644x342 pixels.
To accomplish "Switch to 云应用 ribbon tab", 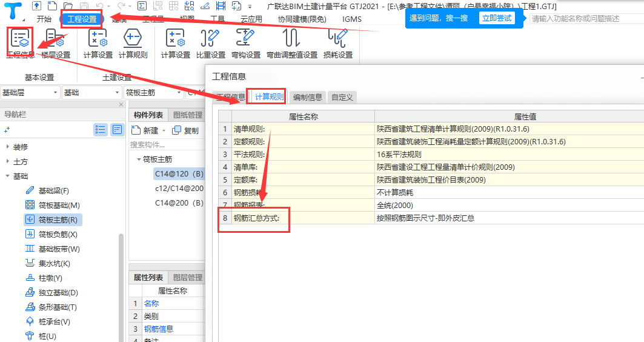I will 251,19.
